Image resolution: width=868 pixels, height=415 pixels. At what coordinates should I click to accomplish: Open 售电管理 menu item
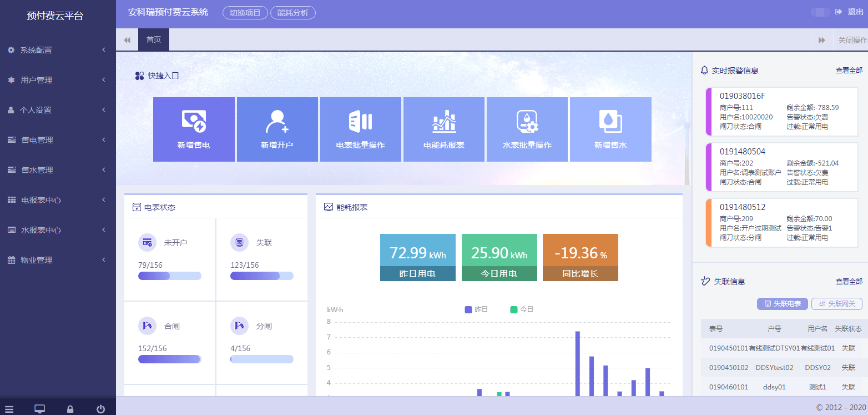pos(58,140)
